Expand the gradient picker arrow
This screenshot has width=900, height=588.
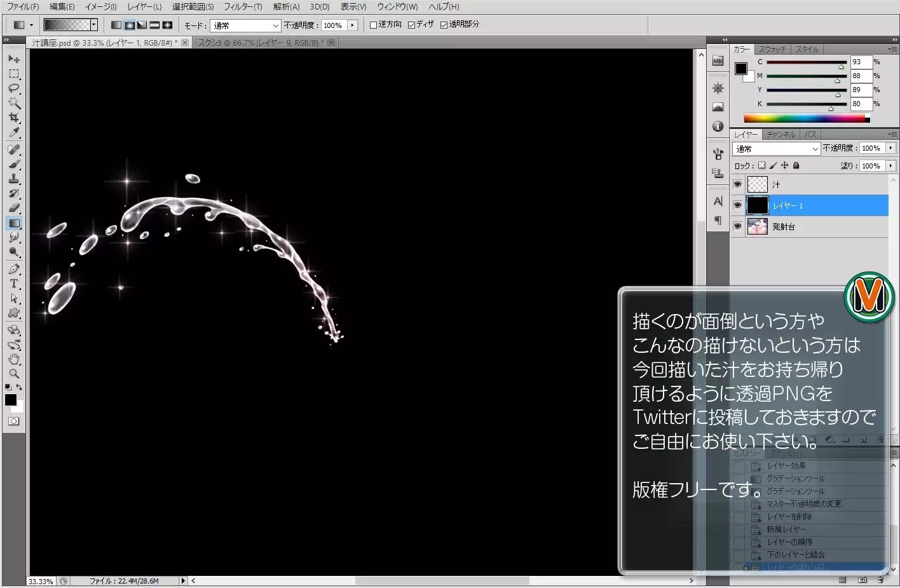click(x=94, y=25)
